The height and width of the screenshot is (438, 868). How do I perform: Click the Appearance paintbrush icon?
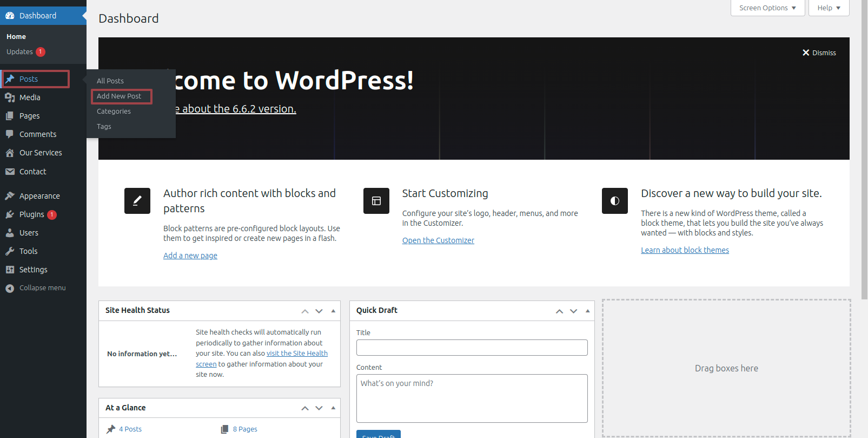click(x=10, y=196)
